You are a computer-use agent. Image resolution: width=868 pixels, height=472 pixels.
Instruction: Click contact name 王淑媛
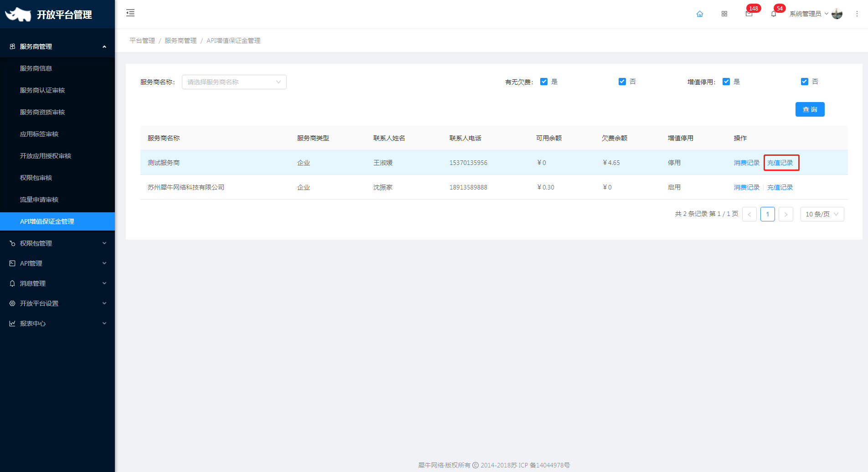(x=383, y=163)
